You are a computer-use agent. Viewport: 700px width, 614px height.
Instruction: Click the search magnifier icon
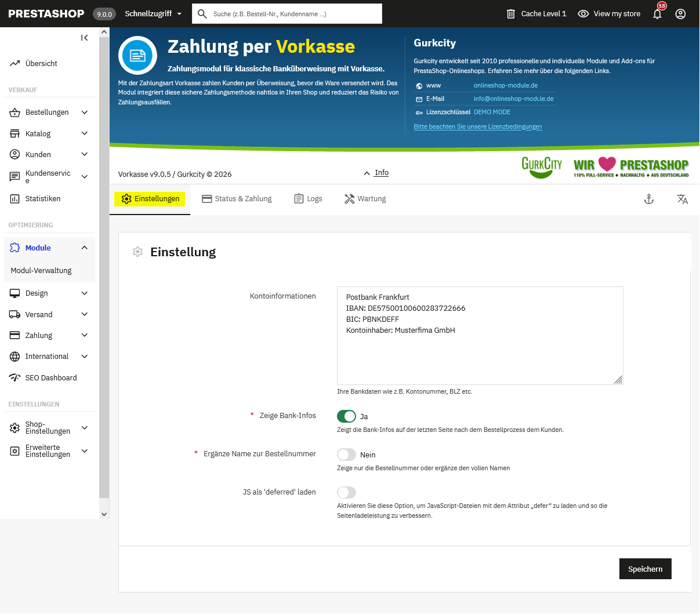point(202,13)
